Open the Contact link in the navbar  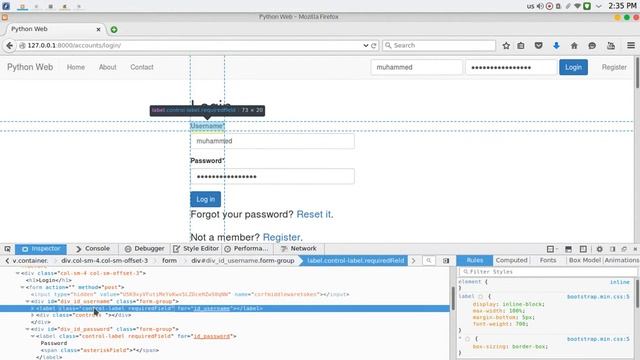142,67
